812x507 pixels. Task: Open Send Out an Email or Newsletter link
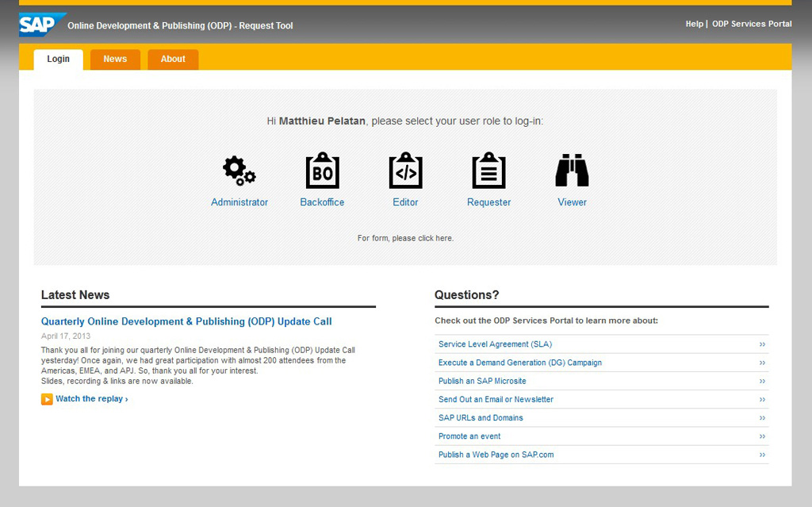pyautogui.click(x=496, y=400)
